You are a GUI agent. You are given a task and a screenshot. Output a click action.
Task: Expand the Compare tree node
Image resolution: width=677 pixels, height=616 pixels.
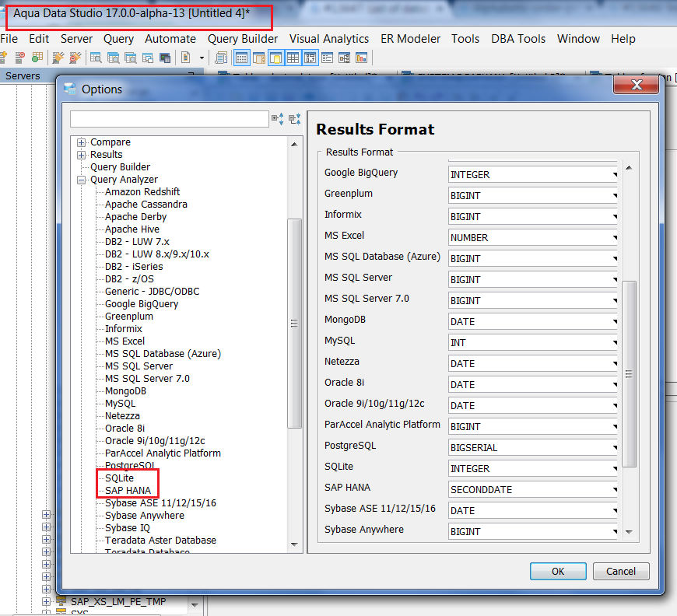tap(81, 142)
